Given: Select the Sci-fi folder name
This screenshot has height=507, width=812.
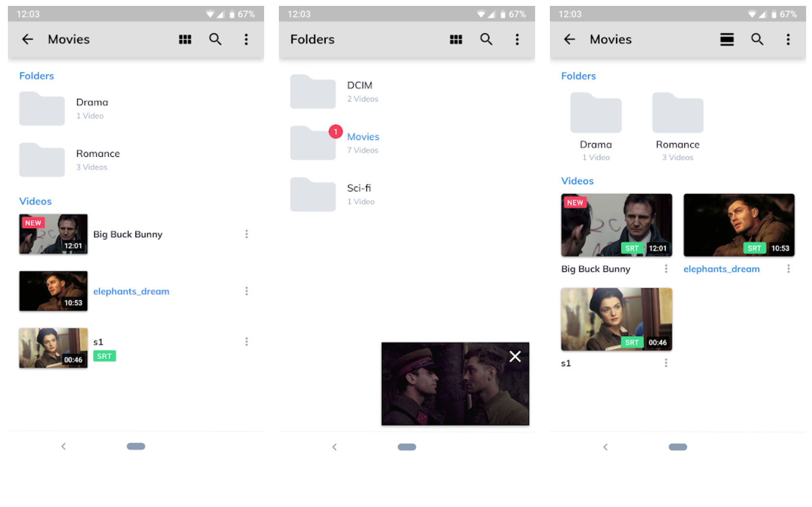Looking at the screenshot, I should 359,188.
